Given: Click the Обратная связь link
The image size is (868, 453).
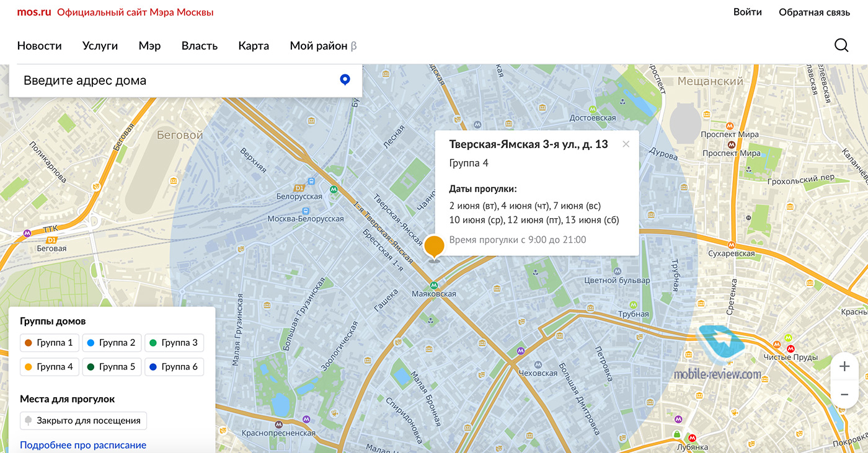Looking at the screenshot, I should pos(814,12).
